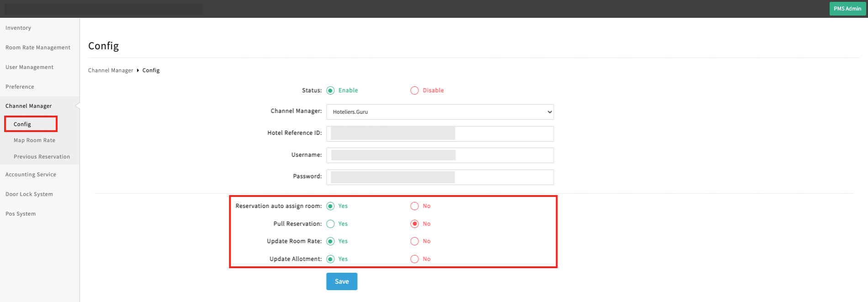Click the Hotel Reference ID field

click(x=439, y=133)
